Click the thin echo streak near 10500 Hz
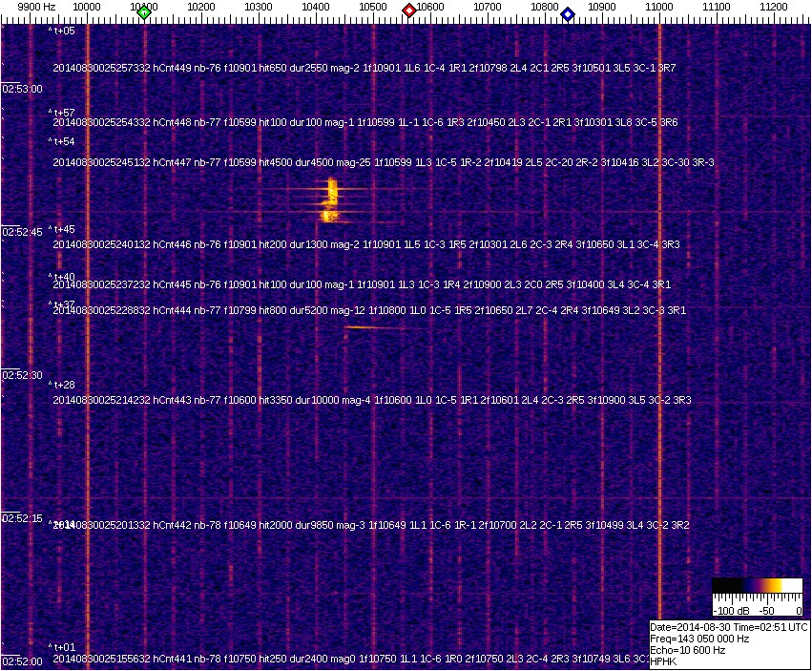 pos(372,327)
